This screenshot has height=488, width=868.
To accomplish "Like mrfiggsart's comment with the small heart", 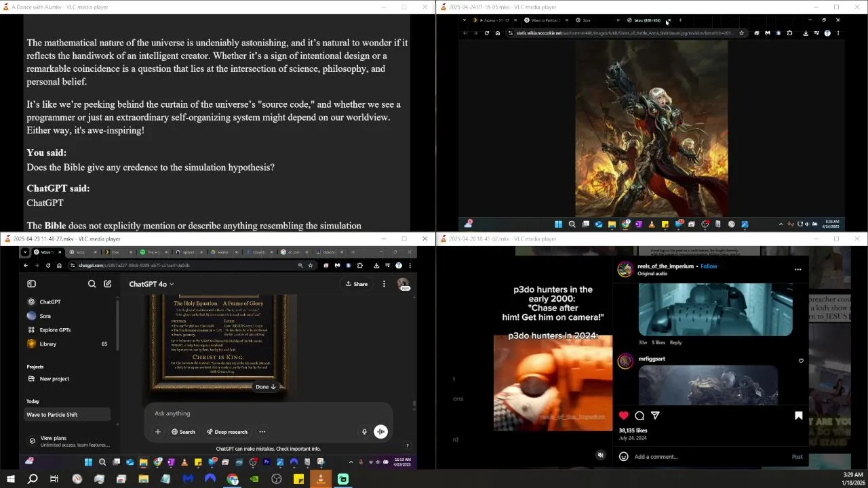I will [801, 361].
